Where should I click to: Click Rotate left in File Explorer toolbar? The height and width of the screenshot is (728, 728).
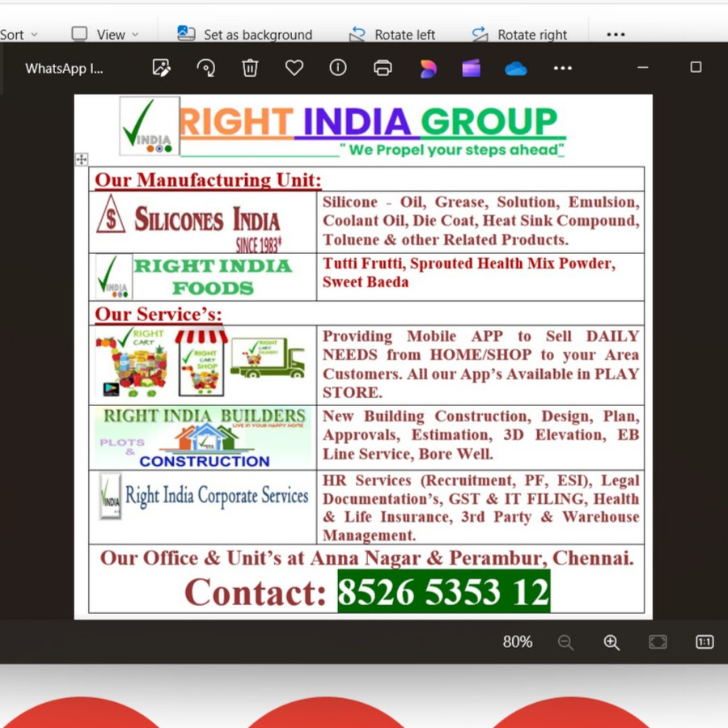(392, 34)
